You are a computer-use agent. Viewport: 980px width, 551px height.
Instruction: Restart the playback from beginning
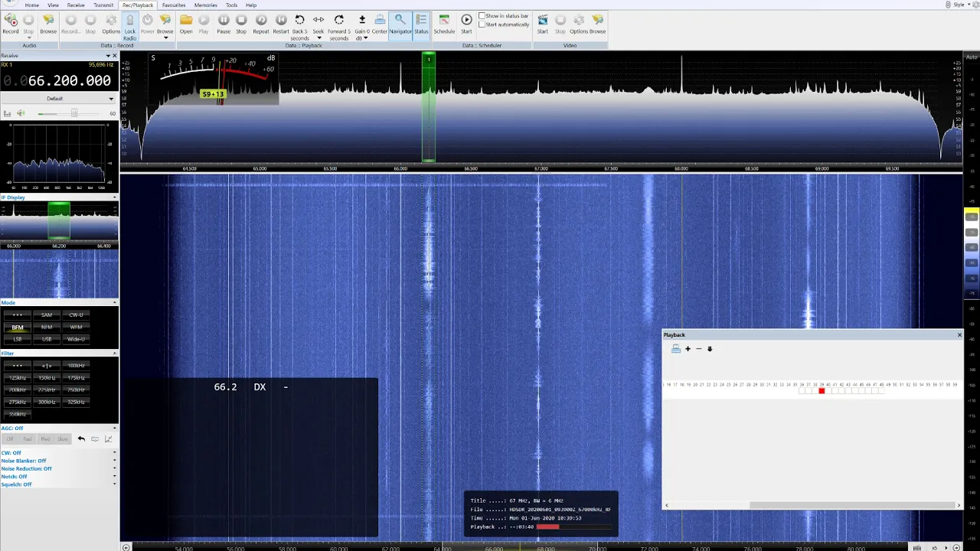point(281,23)
